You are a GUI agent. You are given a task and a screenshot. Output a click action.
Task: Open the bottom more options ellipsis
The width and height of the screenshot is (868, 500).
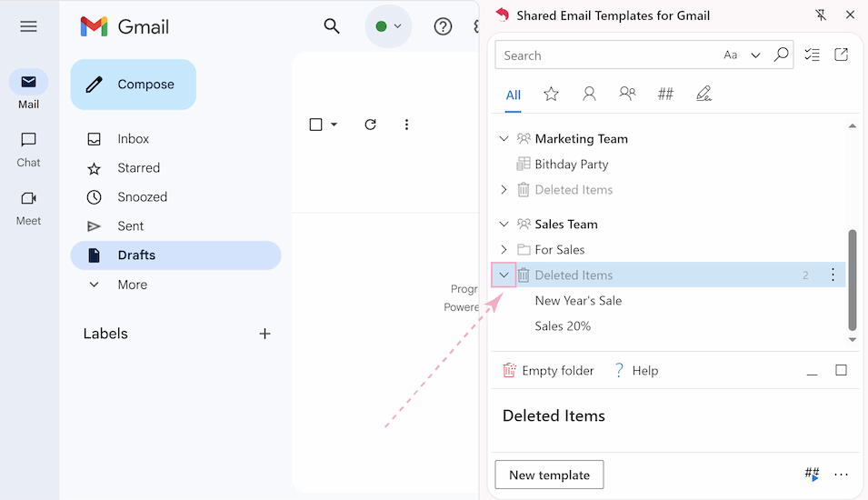841,475
